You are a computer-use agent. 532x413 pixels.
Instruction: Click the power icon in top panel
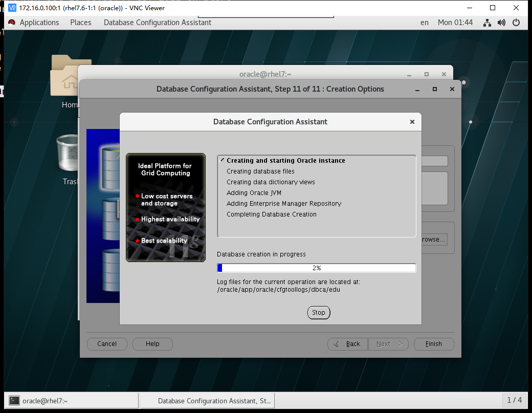point(516,23)
